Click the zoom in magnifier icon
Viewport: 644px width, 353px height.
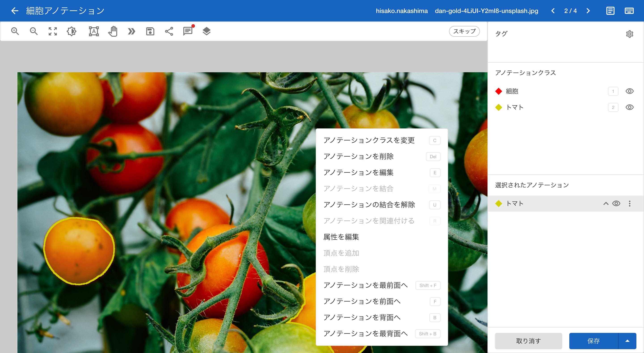click(15, 31)
